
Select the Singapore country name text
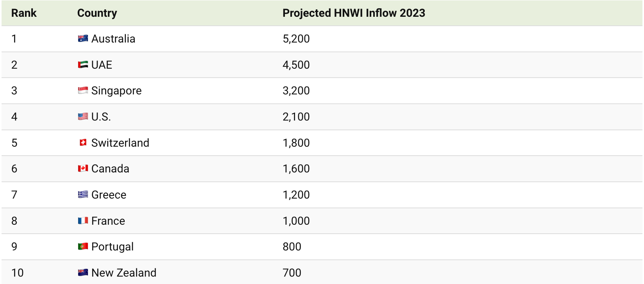click(116, 91)
